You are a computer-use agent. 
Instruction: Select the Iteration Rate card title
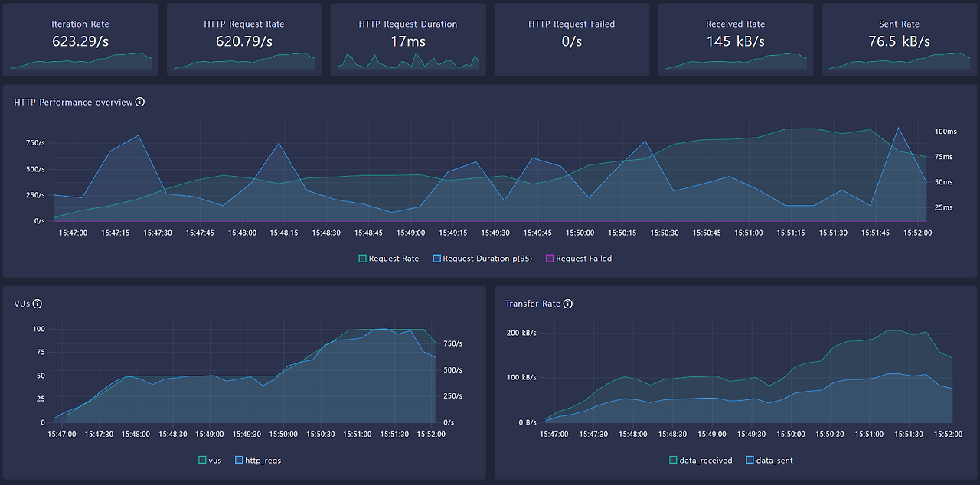pos(80,24)
